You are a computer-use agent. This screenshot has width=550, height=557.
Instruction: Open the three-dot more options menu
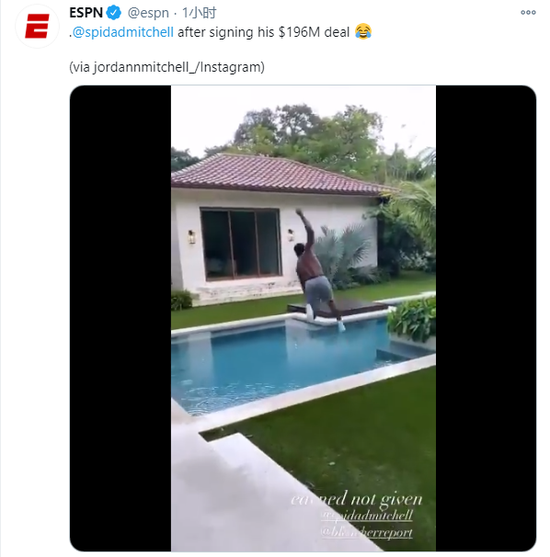(x=528, y=12)
